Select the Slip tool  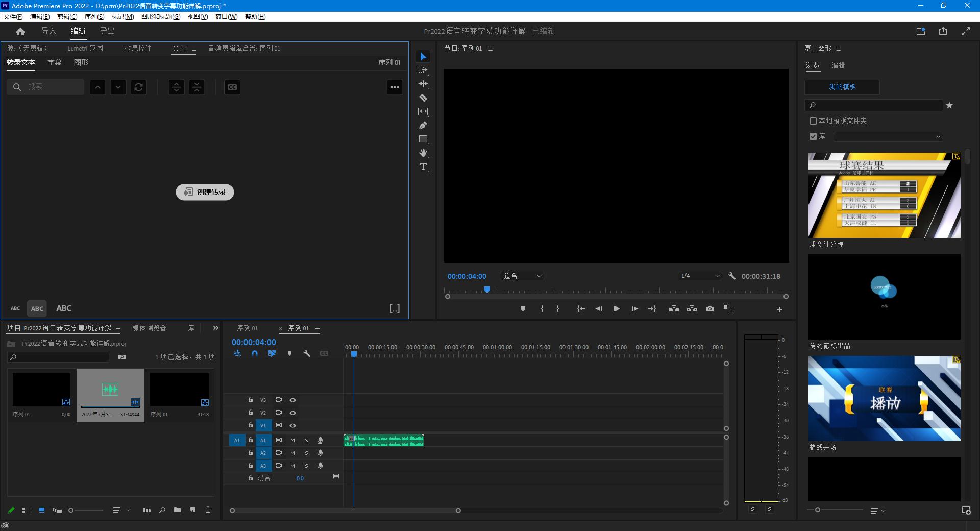click(x=423, y=111)
